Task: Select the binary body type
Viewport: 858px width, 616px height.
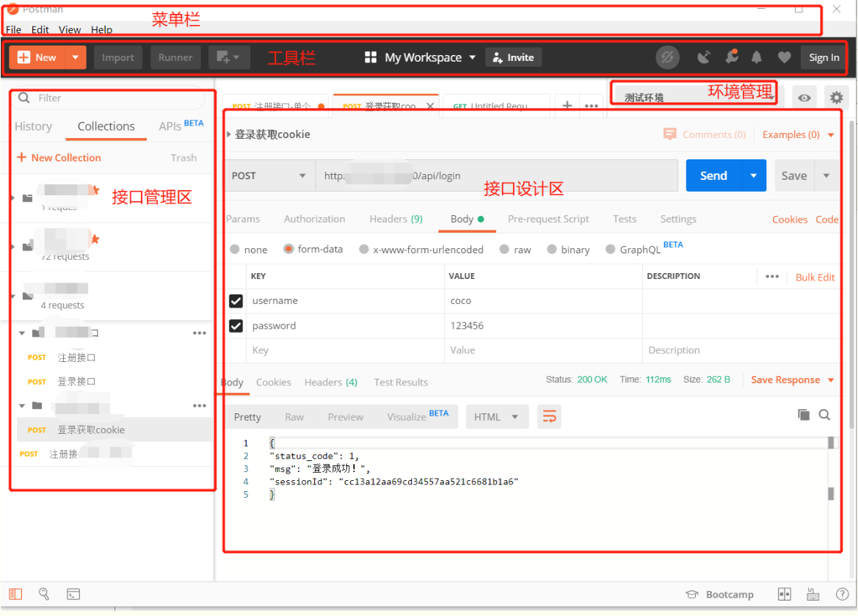Action: point(552,249)
